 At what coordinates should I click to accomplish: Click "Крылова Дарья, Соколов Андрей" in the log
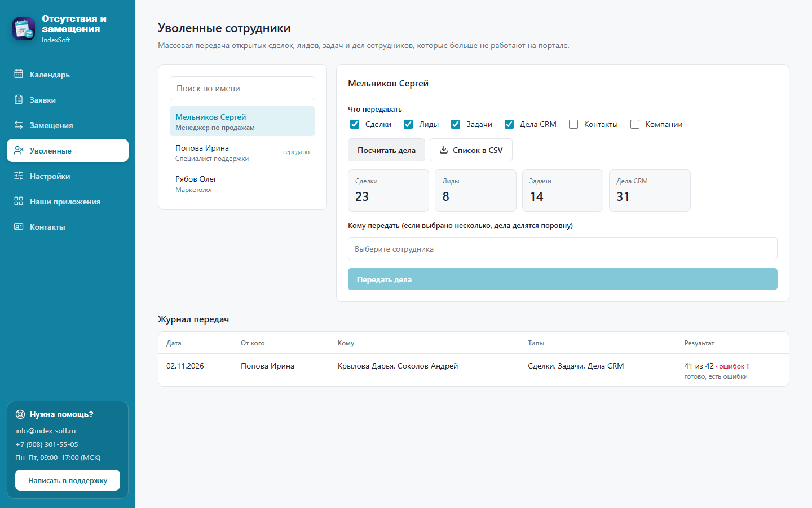pos(398,366)
